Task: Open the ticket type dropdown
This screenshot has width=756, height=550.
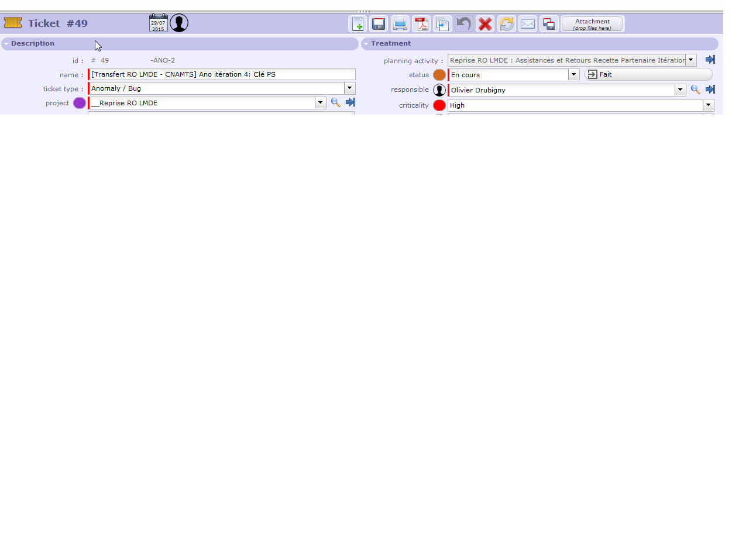Action: 350,88
